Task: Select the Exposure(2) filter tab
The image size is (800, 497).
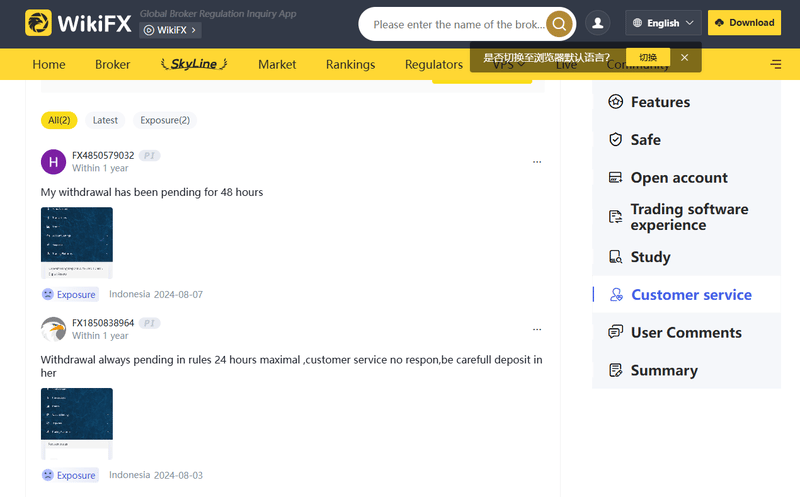Action: click(165, 120)
